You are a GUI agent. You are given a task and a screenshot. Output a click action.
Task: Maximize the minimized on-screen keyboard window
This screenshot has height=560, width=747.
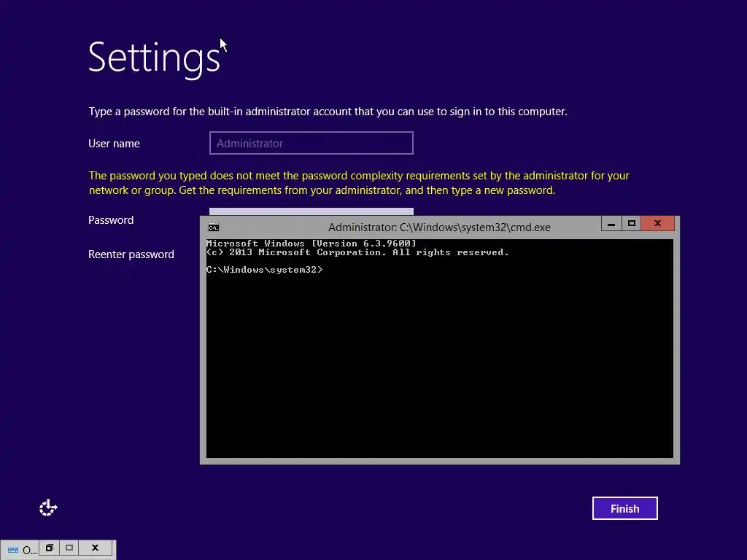coord(69,548)
